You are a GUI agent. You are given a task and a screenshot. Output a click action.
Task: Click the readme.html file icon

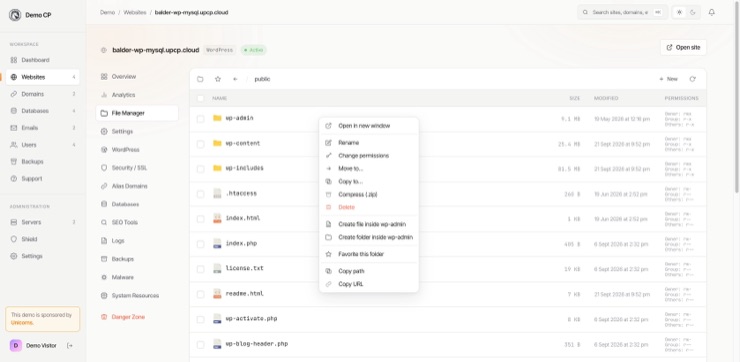click(217, 294)
